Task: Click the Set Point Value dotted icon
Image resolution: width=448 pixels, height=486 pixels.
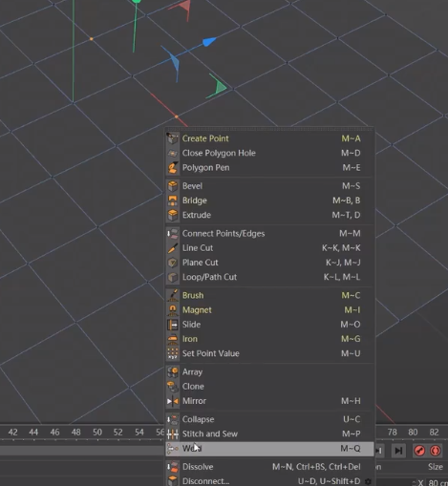Action: tap(173, 353)
